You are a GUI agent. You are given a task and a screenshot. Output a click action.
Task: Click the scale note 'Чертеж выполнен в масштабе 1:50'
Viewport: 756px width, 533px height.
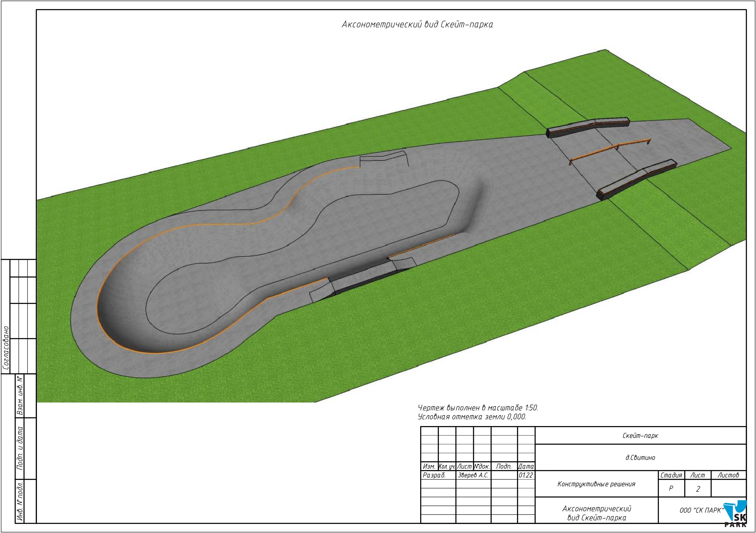pyautogui.click(x=478, y=408)
